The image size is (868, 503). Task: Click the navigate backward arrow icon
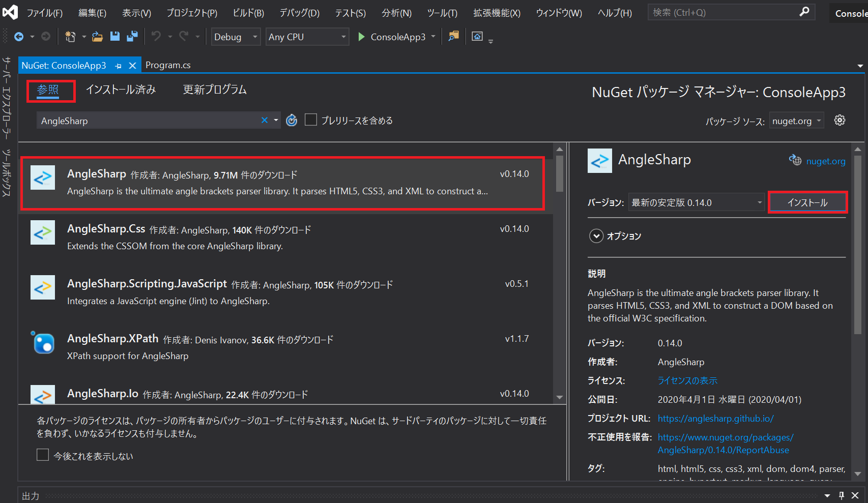(19, 37)
